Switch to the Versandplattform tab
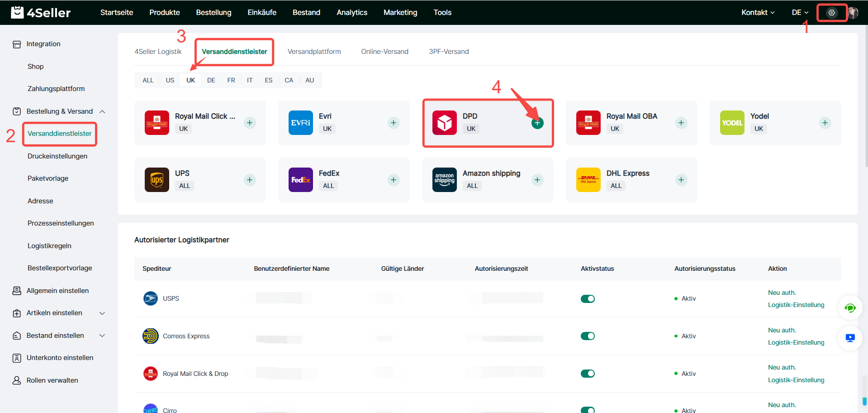 click(314, 52)
